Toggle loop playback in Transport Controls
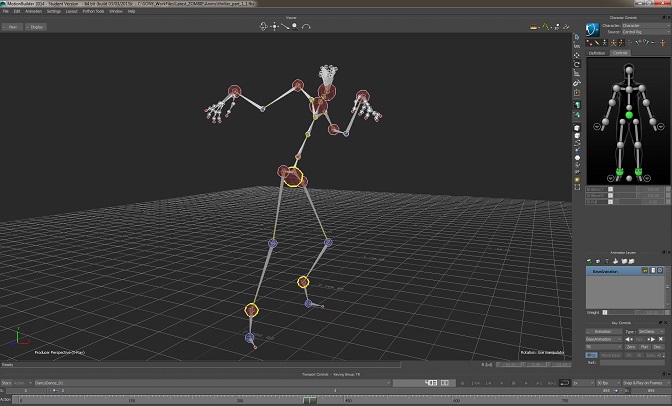This screenshot has height=406, width=672. point(564,383)
